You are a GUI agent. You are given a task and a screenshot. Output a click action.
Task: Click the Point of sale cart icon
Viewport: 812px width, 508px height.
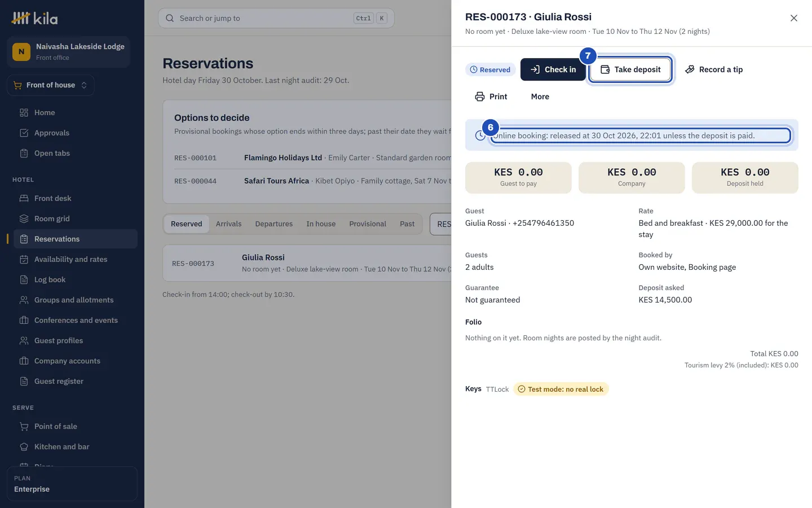click(24, 426)
